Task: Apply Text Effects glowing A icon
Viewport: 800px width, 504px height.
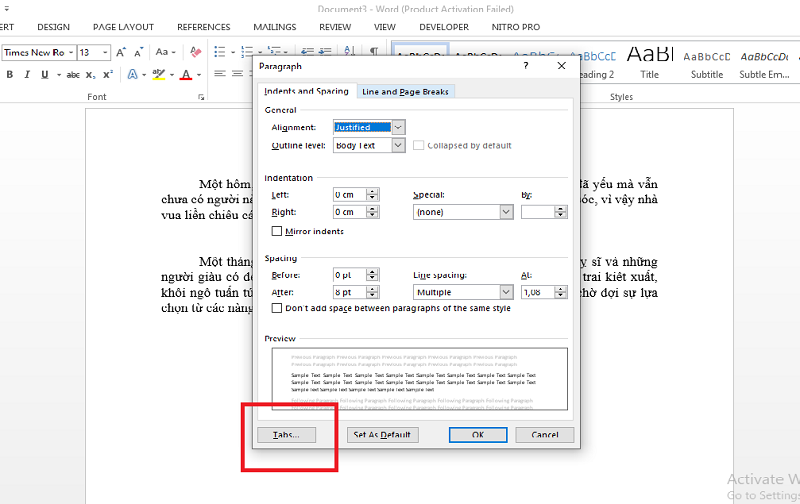Action: click(133, 74)
